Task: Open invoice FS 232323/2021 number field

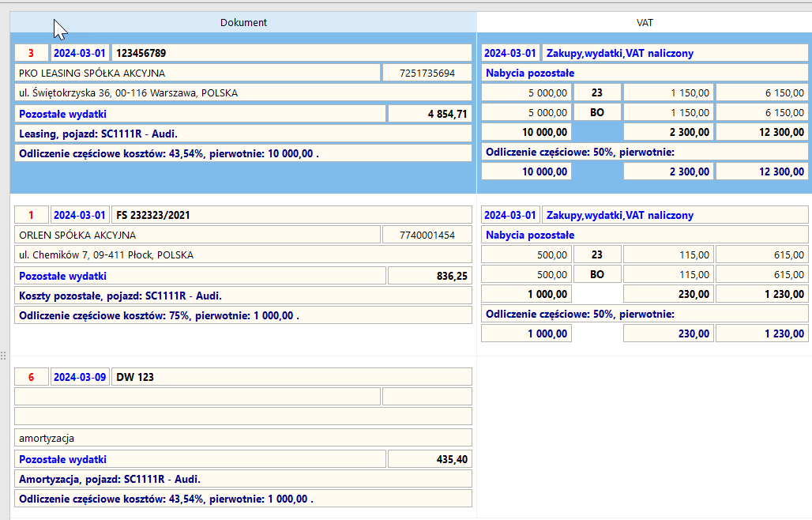Action: (x=291, y=215)
